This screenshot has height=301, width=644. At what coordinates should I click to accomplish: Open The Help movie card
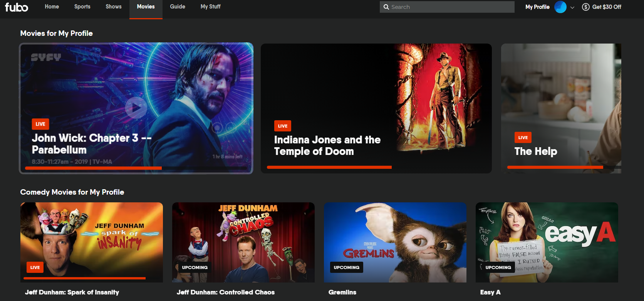pos(561,108)
